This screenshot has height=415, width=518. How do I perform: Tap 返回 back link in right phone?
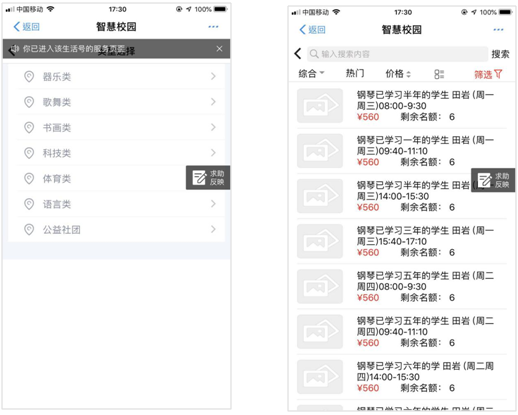[x=312, y=30]
